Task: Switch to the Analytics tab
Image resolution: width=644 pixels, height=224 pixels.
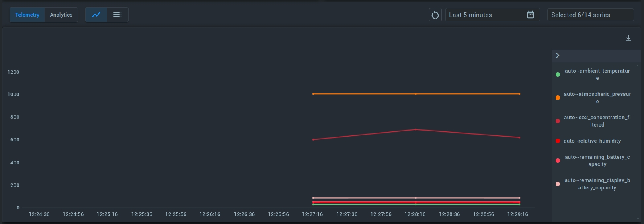Action: [x=61, y=15]
